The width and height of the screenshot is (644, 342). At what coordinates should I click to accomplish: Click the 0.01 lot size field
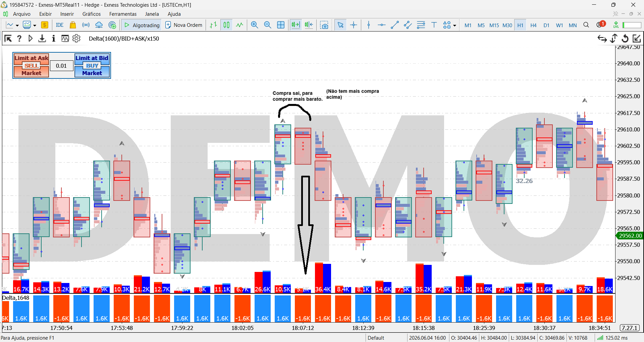(61, 66)
